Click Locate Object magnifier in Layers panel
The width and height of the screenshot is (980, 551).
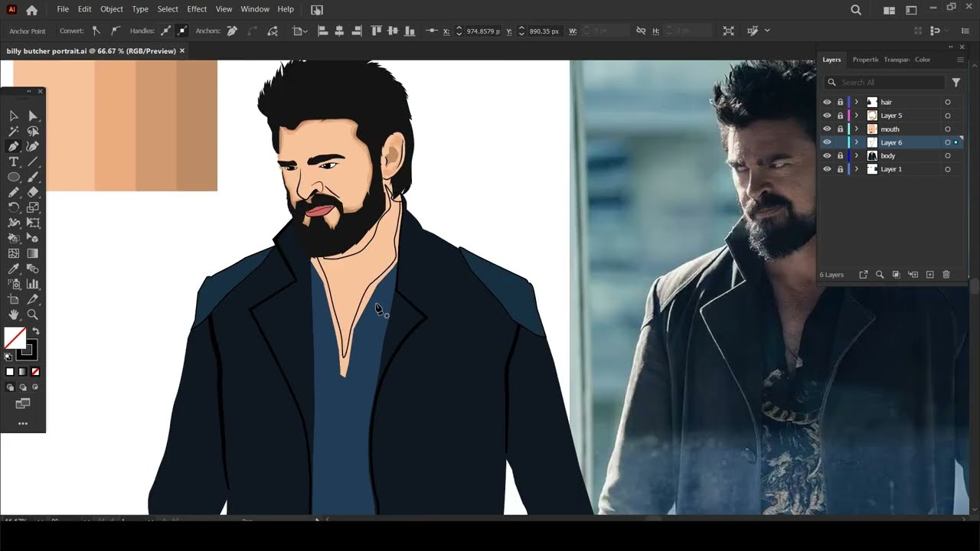click(880, 275)
